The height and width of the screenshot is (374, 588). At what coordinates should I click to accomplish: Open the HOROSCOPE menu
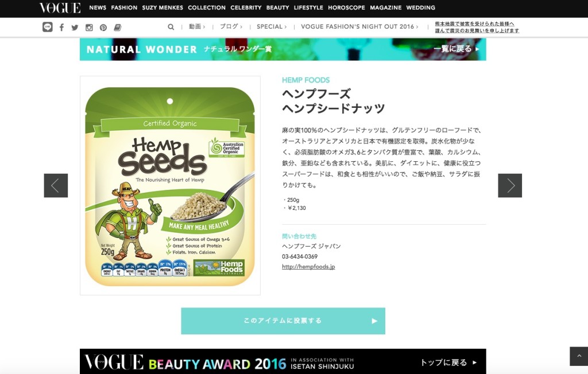(346, 7)
